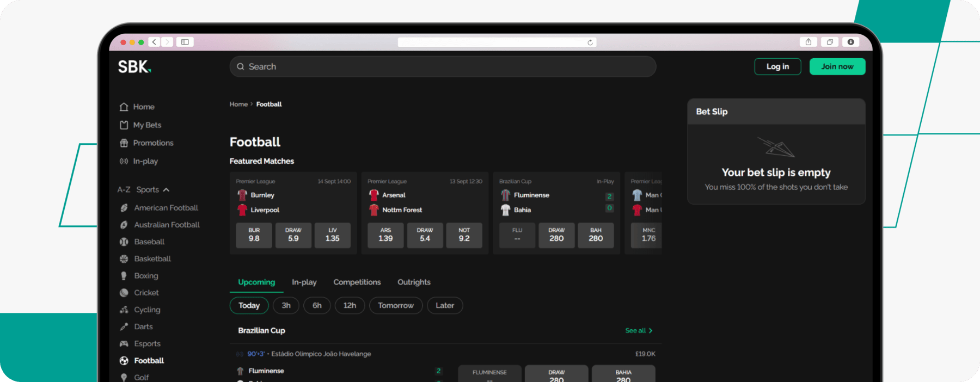Screen dimensions: 980x382
Task: Click the See all chevron link
Action: coord(639,330)
